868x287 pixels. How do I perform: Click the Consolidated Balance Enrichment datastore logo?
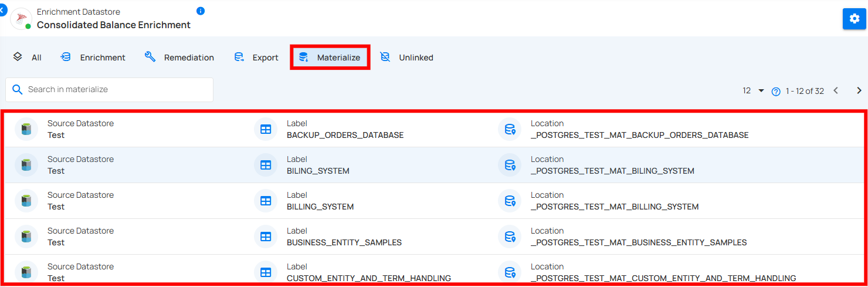click(22, 19)
